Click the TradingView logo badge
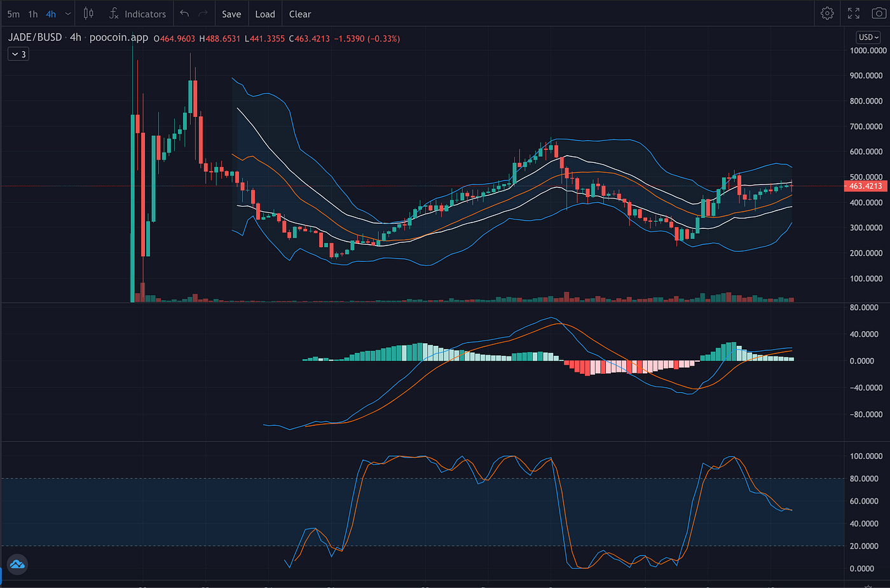This screenshot has width=890, height=588. 17,564
